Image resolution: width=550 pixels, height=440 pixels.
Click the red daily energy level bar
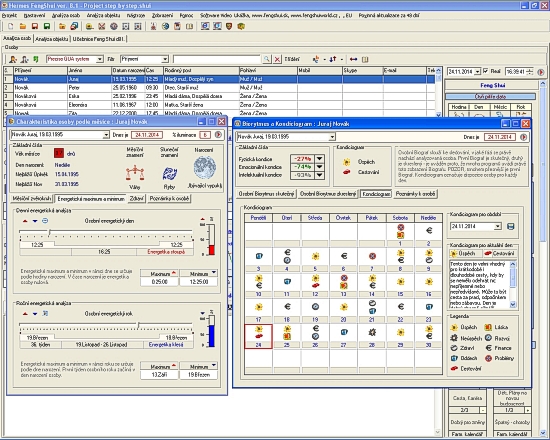click(212, 250)
